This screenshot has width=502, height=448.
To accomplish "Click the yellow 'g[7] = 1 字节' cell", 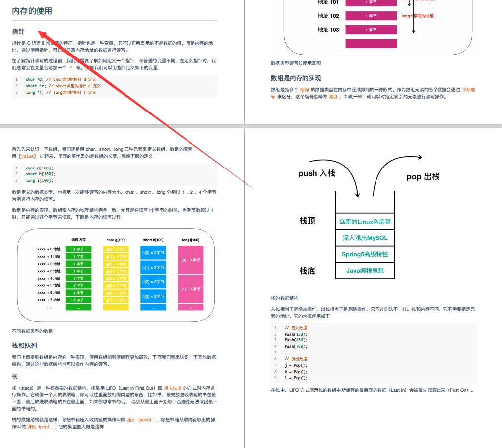I will (116, 300).
